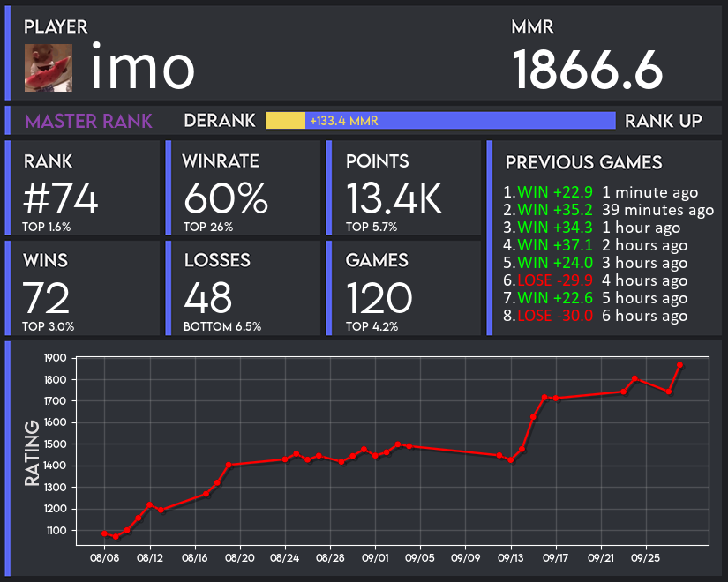Click the 09/01 x-axis date label

pyautogui.click(x=375, y=557)
